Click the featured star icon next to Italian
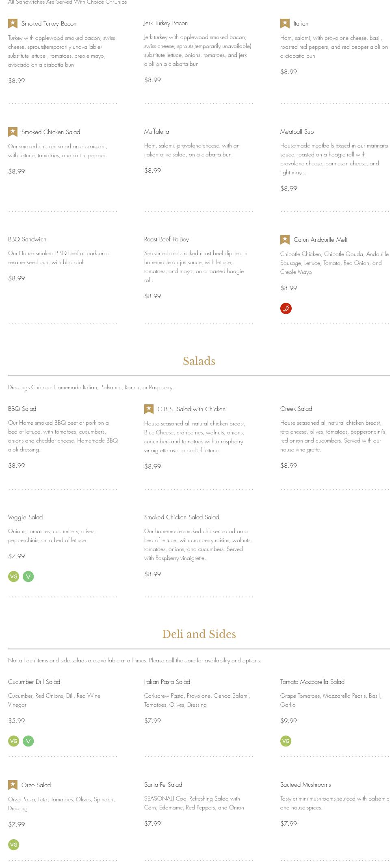 pyautogui.click(x=285, y=24)
